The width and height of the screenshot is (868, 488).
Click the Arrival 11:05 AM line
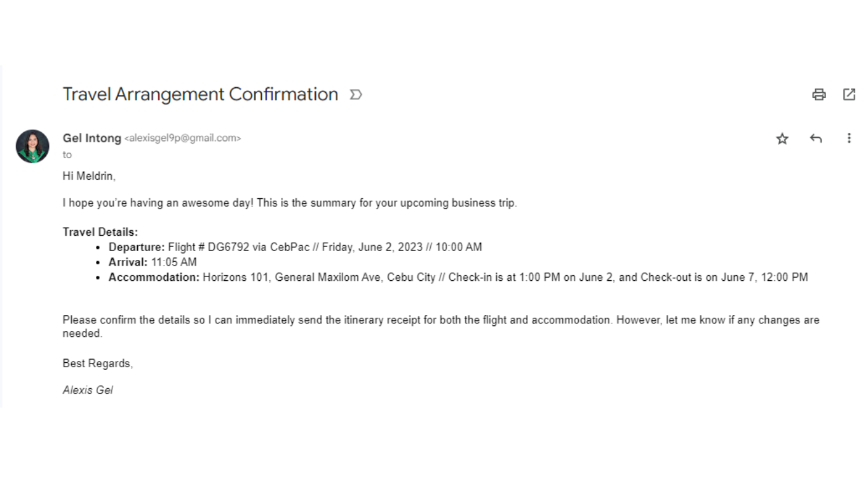[x=153, y=262]
